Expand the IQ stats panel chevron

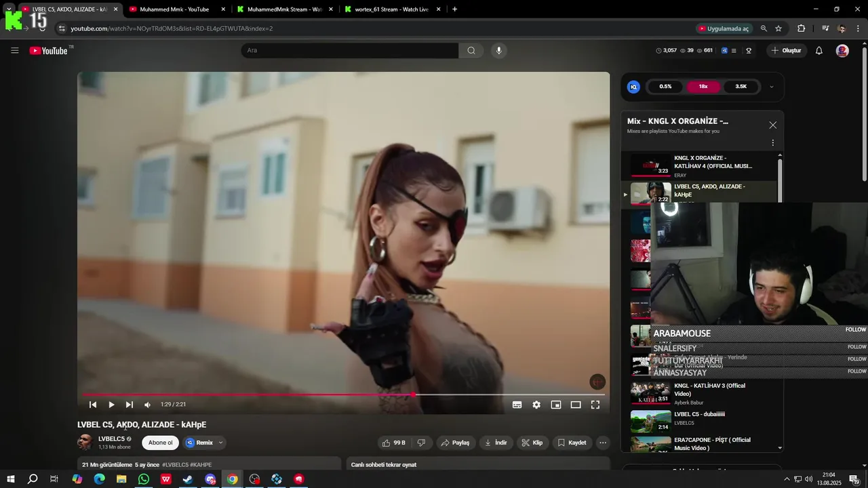[771, 87]
